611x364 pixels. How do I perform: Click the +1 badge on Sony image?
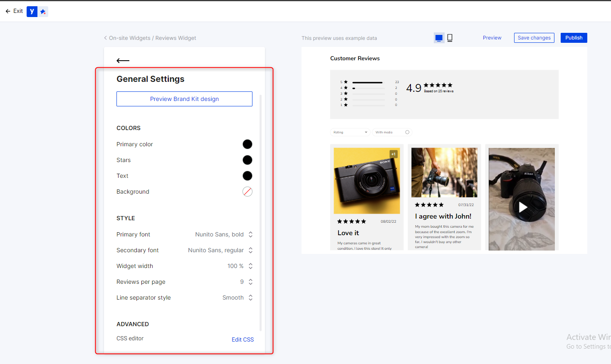[x=393, y=154]
